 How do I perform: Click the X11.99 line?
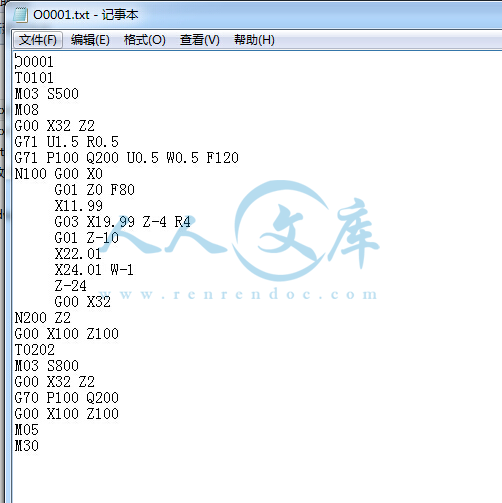(x=79, y=206)
